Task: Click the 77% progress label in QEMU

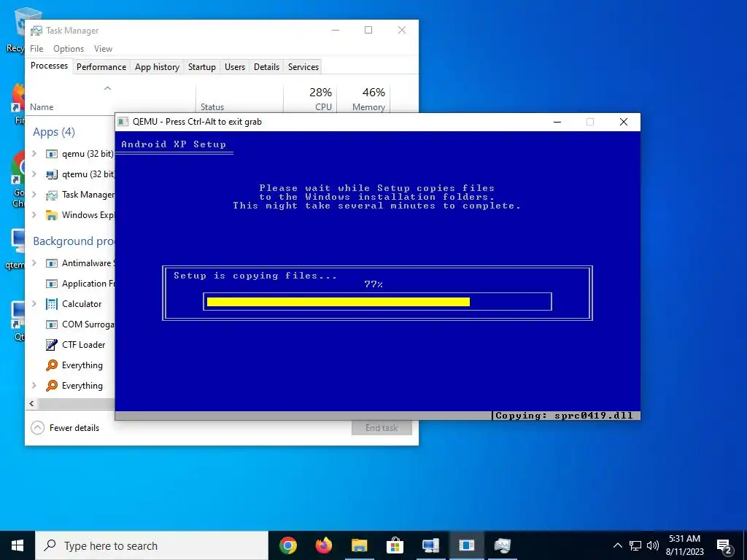Action: pos(373,284)
